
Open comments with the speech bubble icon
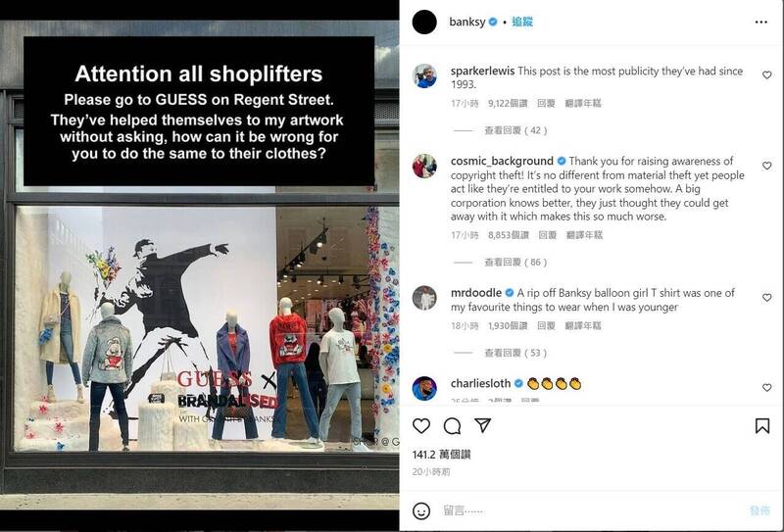tap(452, 426)
